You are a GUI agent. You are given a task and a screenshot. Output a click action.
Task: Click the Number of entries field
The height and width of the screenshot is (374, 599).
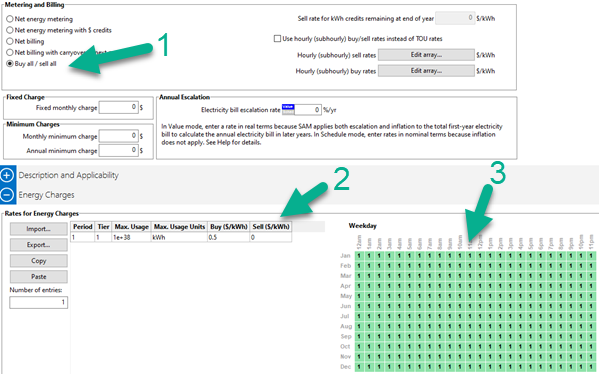[39, 302]
